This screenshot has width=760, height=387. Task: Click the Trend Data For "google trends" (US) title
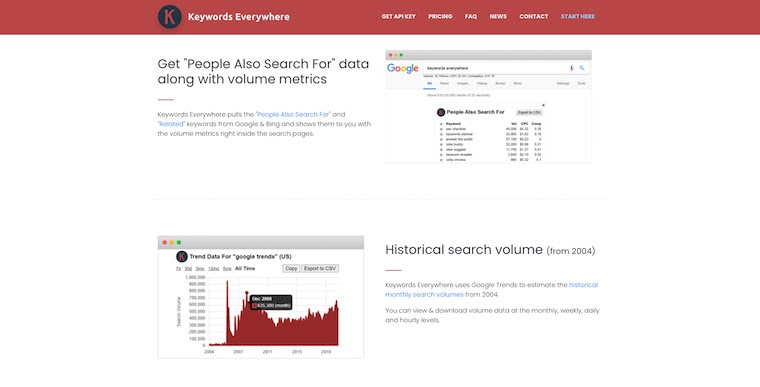(x=240, y=257)
